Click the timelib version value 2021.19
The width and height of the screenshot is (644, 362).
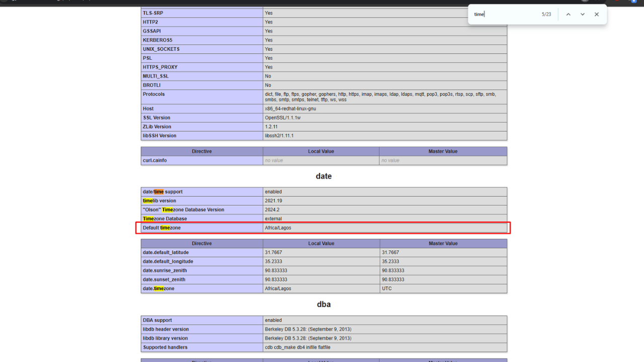pos(273,201)
